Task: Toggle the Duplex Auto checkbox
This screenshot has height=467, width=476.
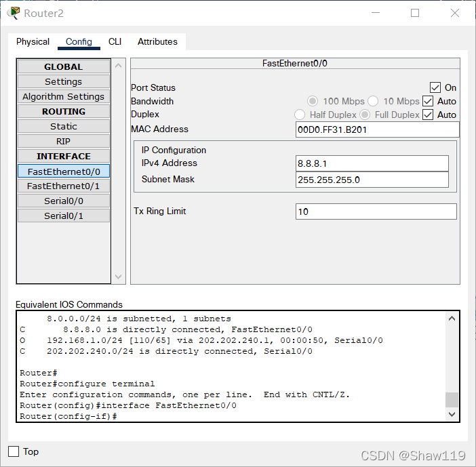Action: pyautogui.click(x=428, y=115)
